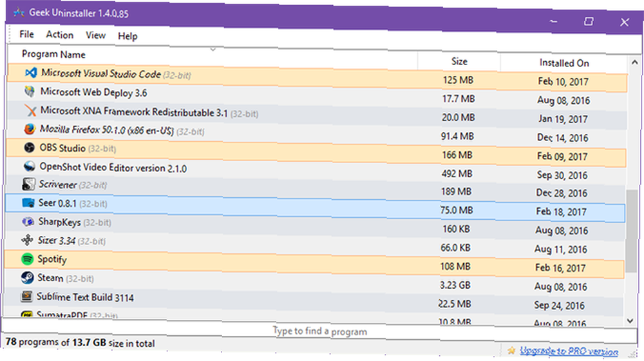Sort by Size column header
This screenshot has width=644, height=361.
459,61
